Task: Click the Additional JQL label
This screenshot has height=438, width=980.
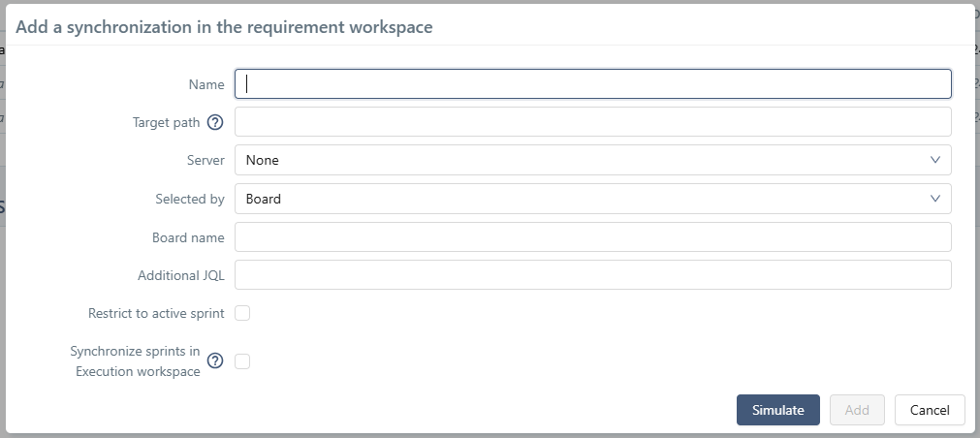Action: [x=180, y=275]
